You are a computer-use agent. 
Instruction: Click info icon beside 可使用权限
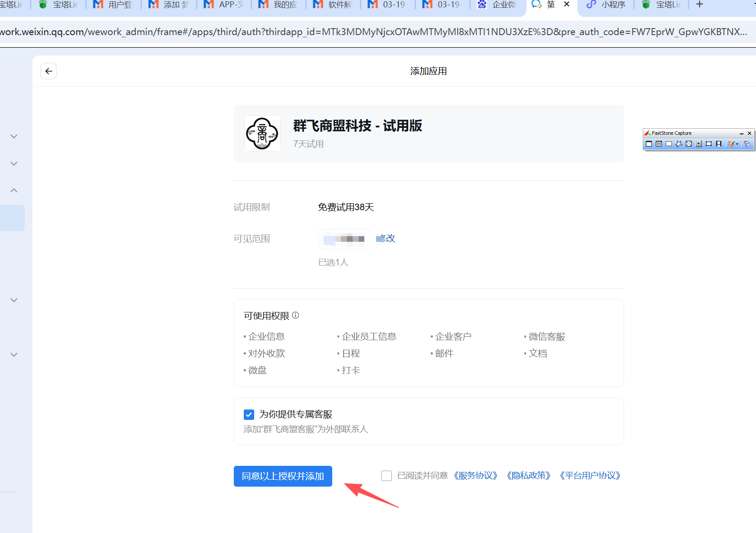(x=295, y=315)
